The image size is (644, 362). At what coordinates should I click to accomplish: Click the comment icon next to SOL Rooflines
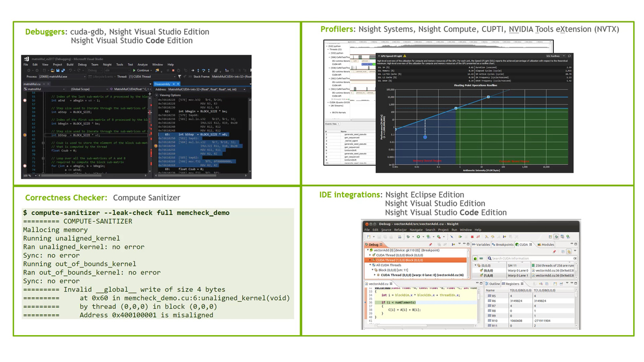(569, 56)
